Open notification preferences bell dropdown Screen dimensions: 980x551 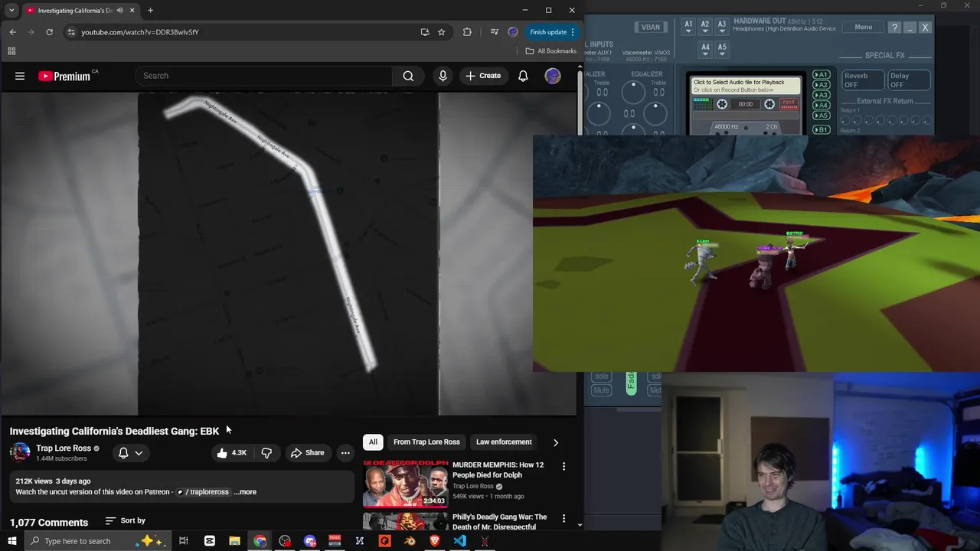coord(130,453)
